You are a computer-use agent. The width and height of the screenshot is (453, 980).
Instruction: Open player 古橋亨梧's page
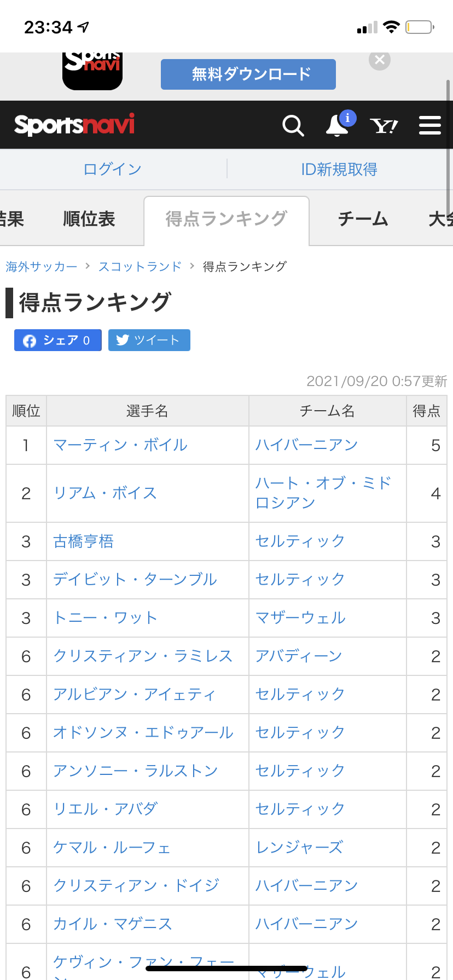click(84, 541)
